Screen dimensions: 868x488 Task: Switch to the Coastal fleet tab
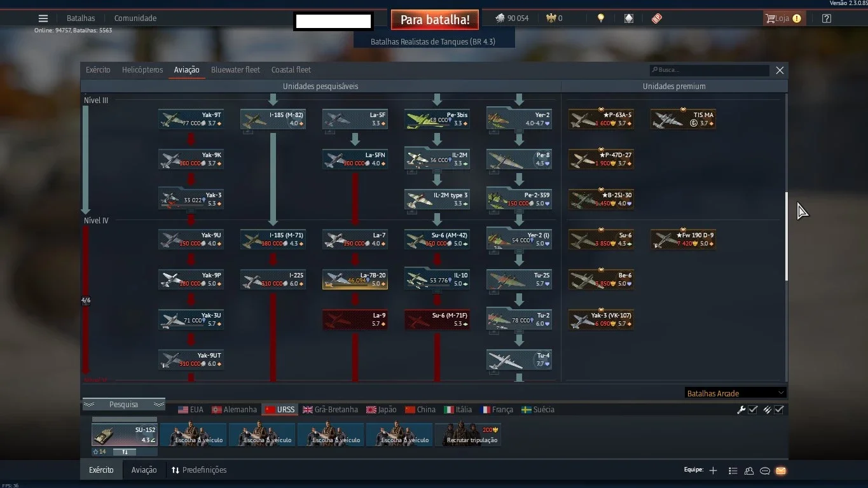point(291,70)
